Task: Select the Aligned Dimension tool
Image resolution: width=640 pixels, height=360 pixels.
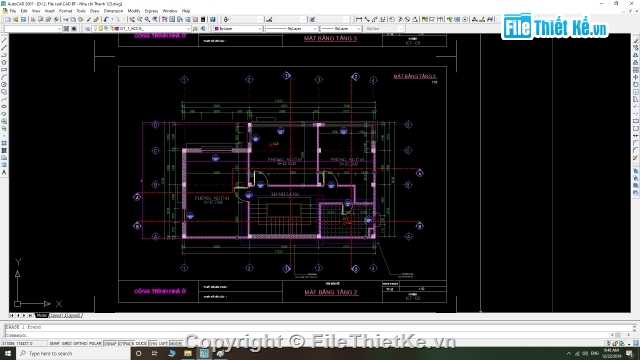Action: 367,19
